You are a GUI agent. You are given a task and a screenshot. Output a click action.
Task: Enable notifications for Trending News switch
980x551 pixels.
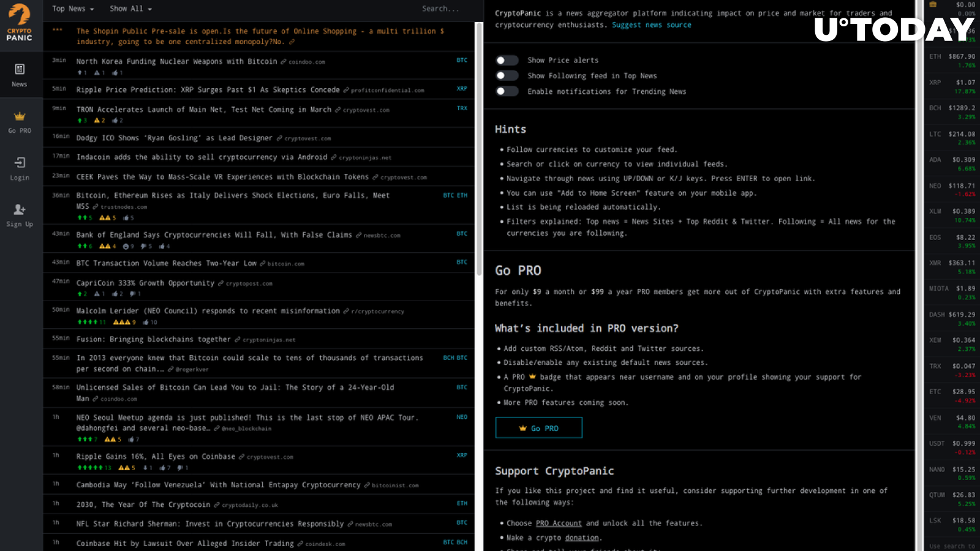(507, 91)
